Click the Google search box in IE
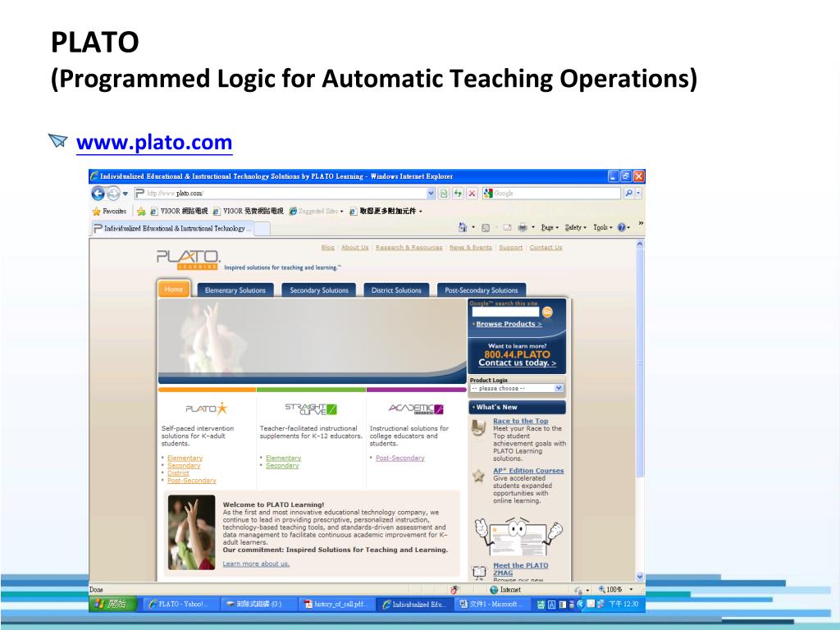 click(x=551, y=194)
